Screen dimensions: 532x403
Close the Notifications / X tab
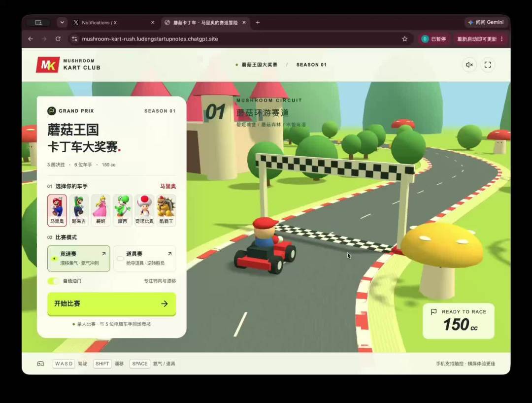[x=153, y=22]
